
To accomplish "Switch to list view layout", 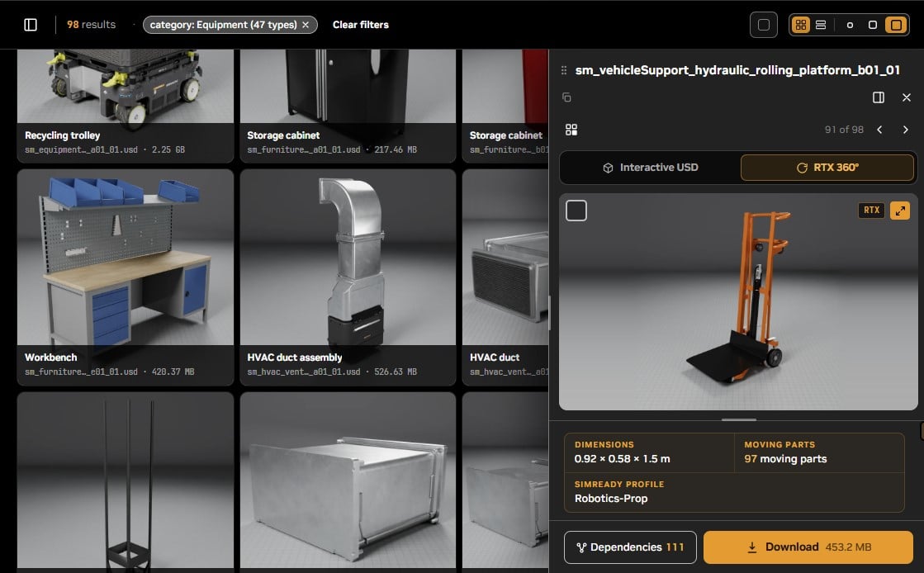I will click(820, 25).
